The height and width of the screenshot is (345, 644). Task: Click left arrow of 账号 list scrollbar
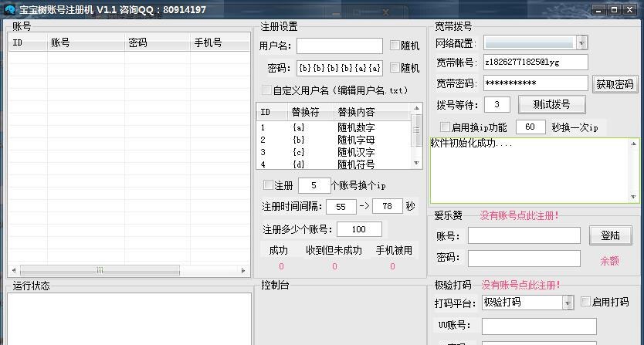[14, 270]
